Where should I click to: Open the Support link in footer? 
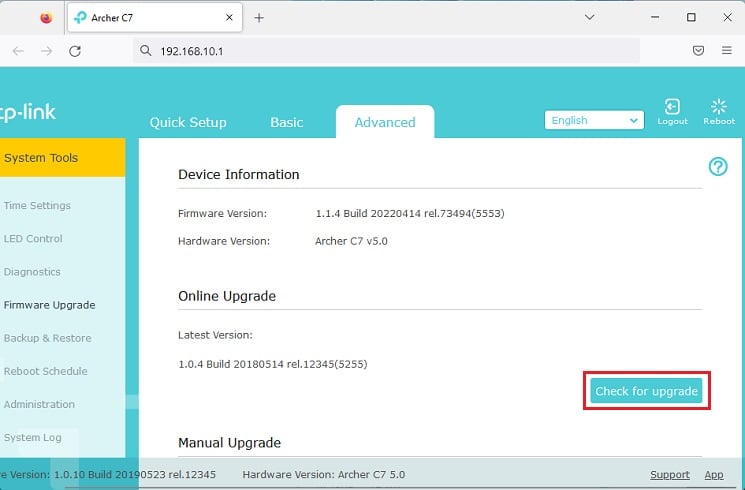pyautogui.click(x=669, y=475)
